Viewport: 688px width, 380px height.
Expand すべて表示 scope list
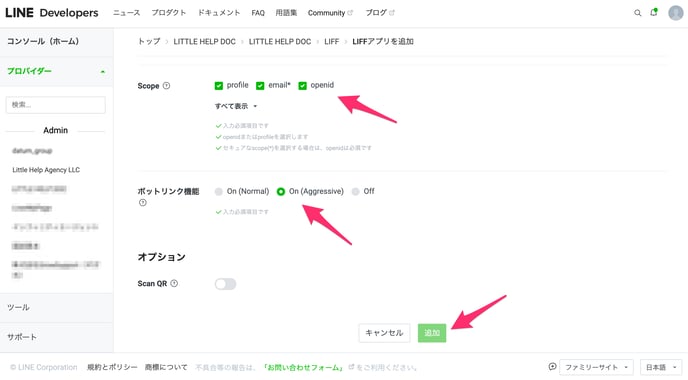[x=236, y=106]
